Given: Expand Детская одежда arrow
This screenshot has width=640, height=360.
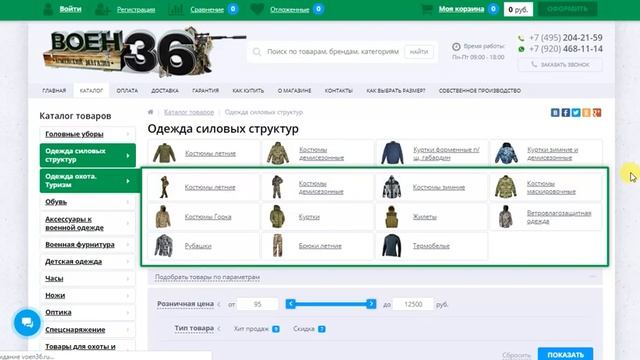Looking at the screenshot, I should 128,262.
